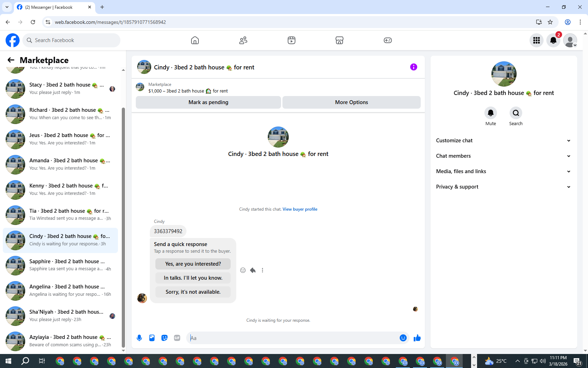This screenshot has height=368, width=588.
Task: Bookmark this page star icon
Action: point(550,22)
